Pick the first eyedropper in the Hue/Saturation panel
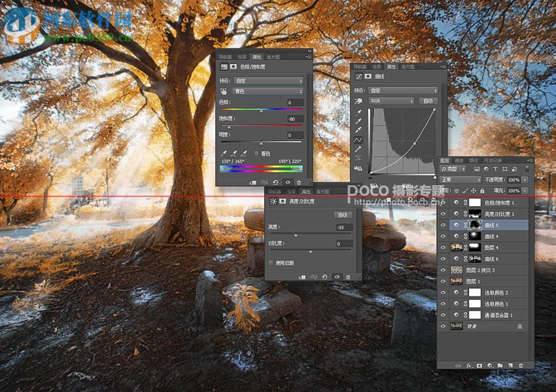556x392 pixels. (224, 153)
